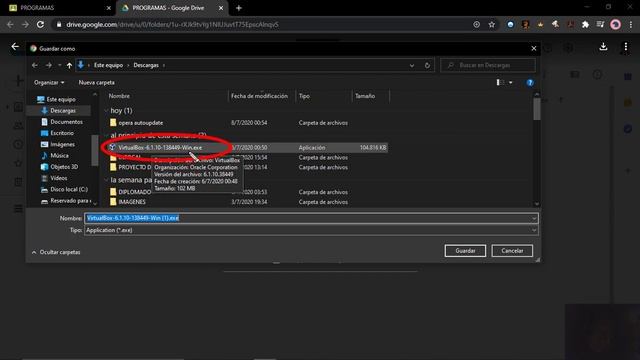Screen dimensions: 640x360
Task: Select the opera autoupdate folder
Action: (140, 122)
